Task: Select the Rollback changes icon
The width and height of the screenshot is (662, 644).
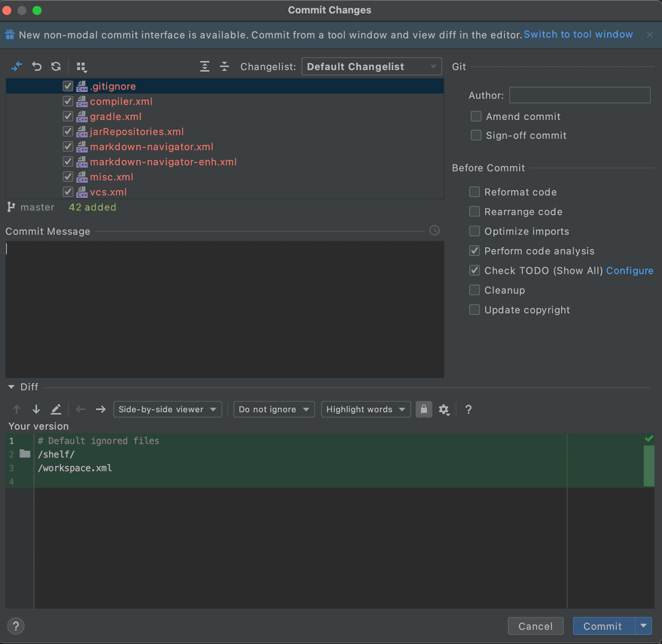Action: [x=37, y=66]
